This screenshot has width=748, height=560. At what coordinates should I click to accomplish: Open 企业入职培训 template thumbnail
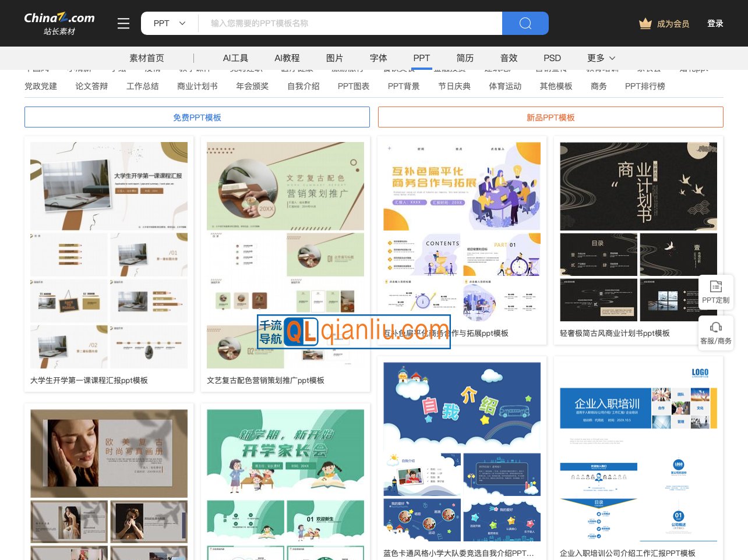coord(638,452)
